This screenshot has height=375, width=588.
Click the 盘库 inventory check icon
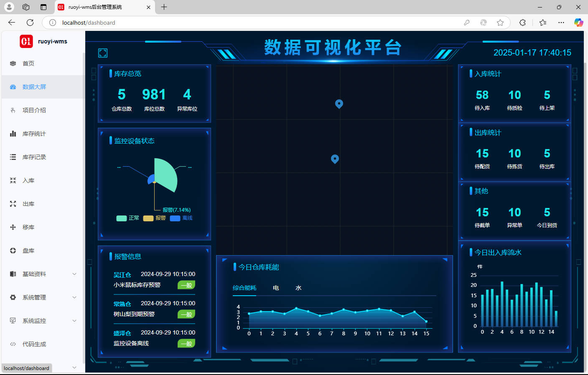pyautogui.click(x=13, y=251)
